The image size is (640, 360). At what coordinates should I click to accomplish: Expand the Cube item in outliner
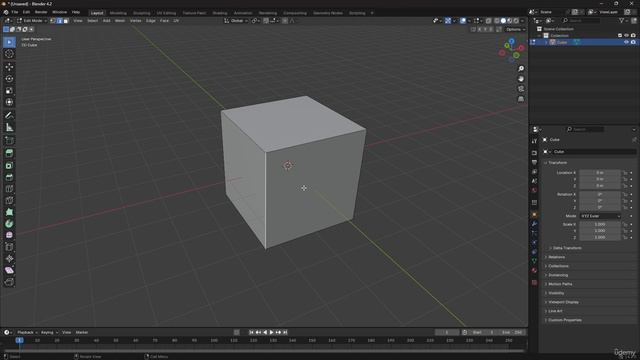(546, 42)
